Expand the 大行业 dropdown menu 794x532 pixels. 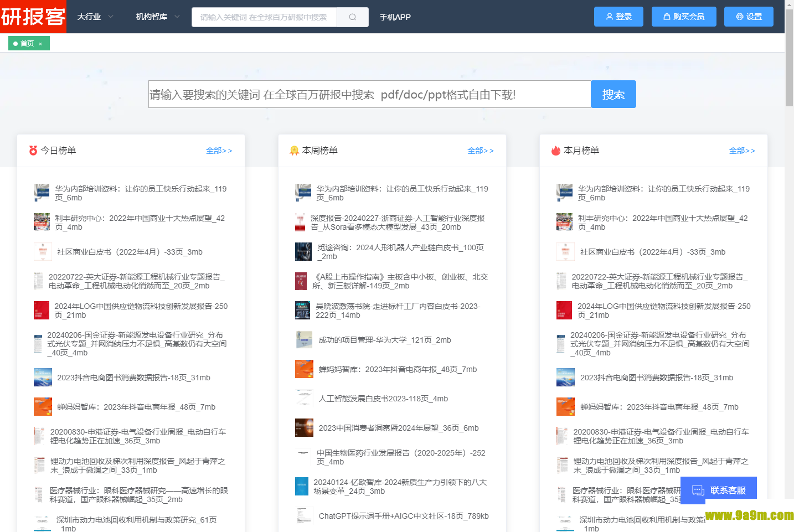(x=95, y=17)
